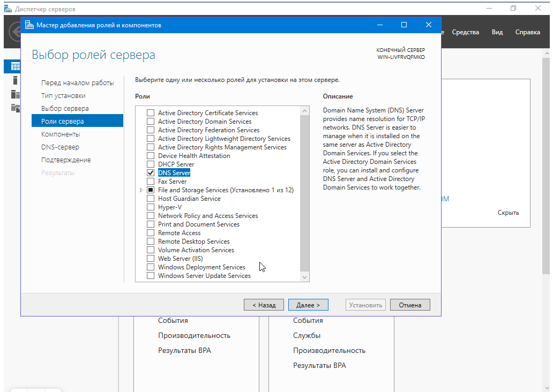Enable the Hyper-V role checkbox
Screen dimensions: 553x392
(x=151, y=207)
